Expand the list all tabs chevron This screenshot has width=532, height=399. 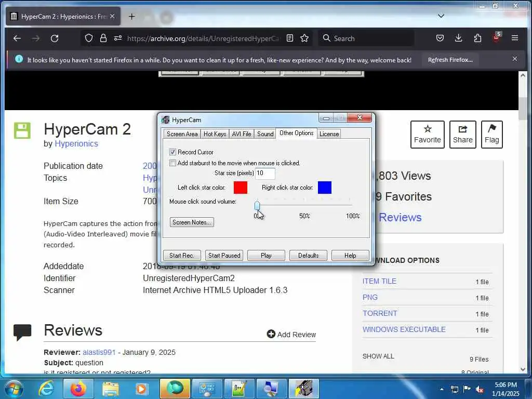(441, 16)
